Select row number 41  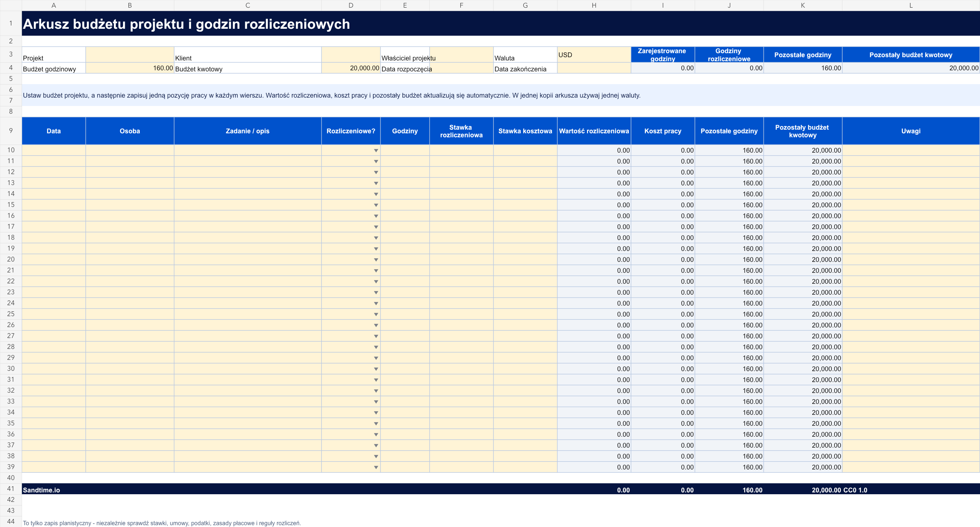(x=11, y=488)
